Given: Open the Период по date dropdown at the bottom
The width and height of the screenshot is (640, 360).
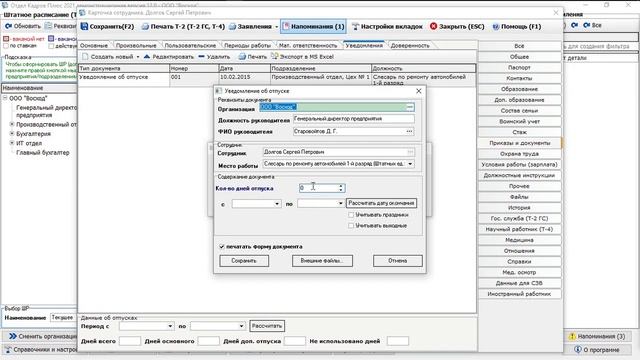Looking at the screenshot, I should pyautogui.click(x=241, y=326).
